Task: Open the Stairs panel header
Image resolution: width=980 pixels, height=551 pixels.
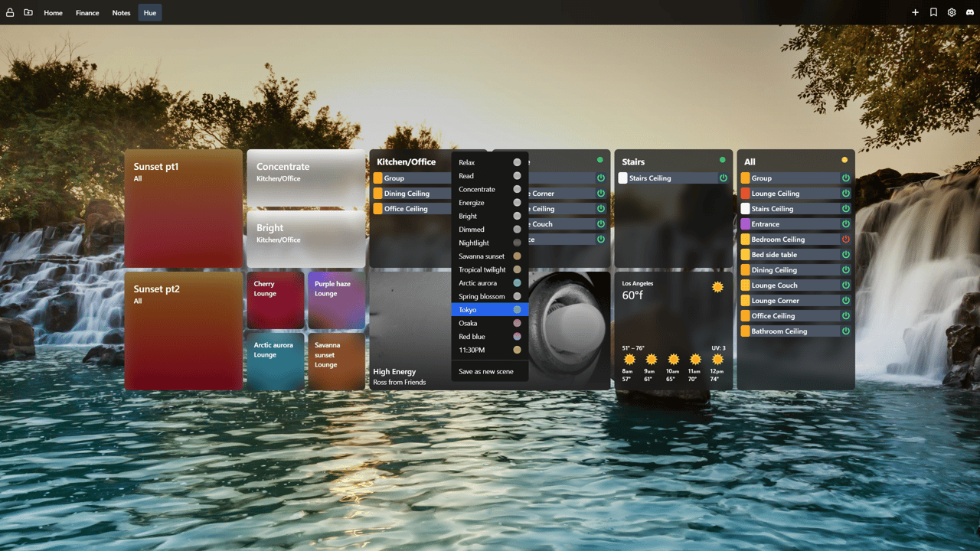Action: pos(633,162)
